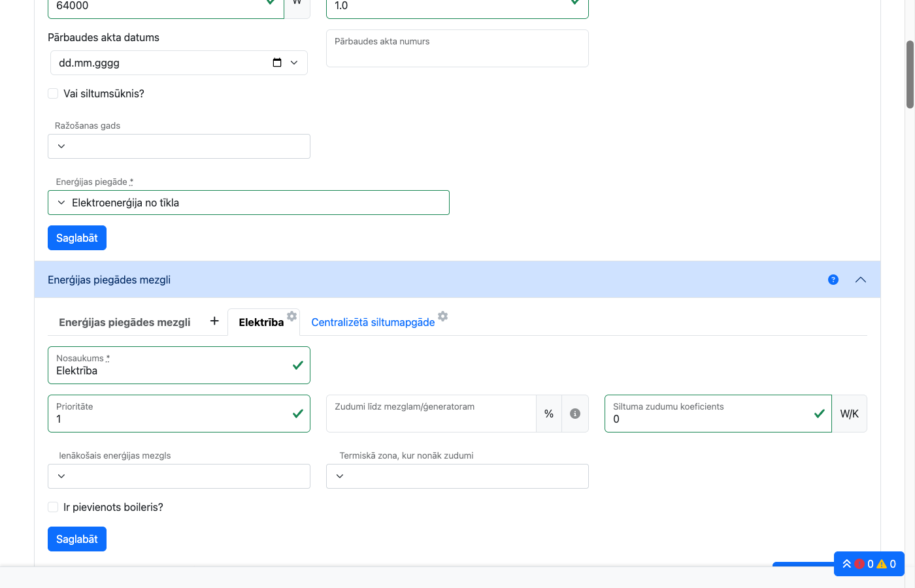Open the Enerģijas piegāde dropdown
The image size is (915, 588).
click(248, 203)
